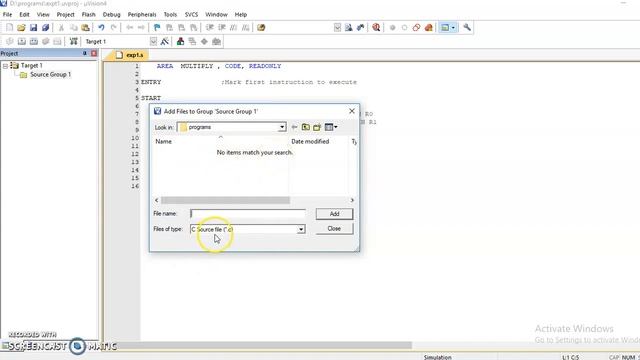
Task: Paste using the clipboard icon
Action: point(85,28)
